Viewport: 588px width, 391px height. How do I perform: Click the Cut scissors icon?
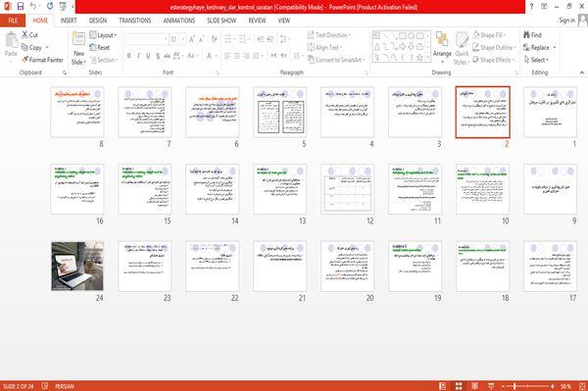pos(25,35)
